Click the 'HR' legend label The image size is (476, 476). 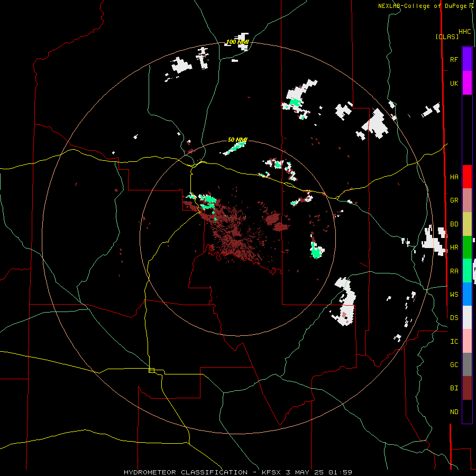(x=454, y=248)
